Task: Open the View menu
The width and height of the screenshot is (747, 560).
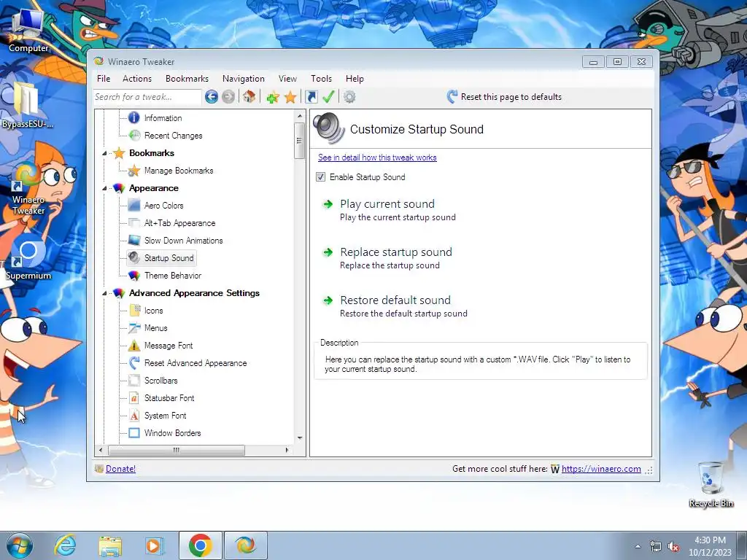Action: click(287, 79)
